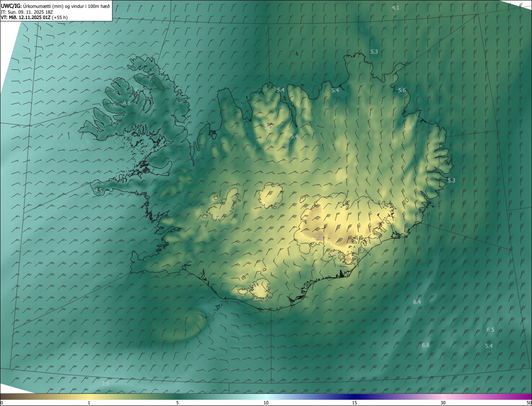Image resolution: width=532 pixels, height=406 pixels.
Task: Click the 5 tick label on the color bar
Action: pos(177,403)
